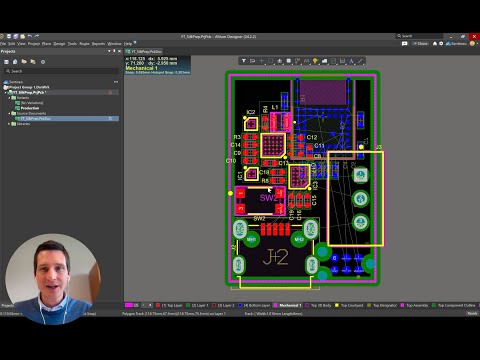Select the rectangle selection tool
Screen dimensions: 480x360
pyautogui.click(x=271, y=61)
